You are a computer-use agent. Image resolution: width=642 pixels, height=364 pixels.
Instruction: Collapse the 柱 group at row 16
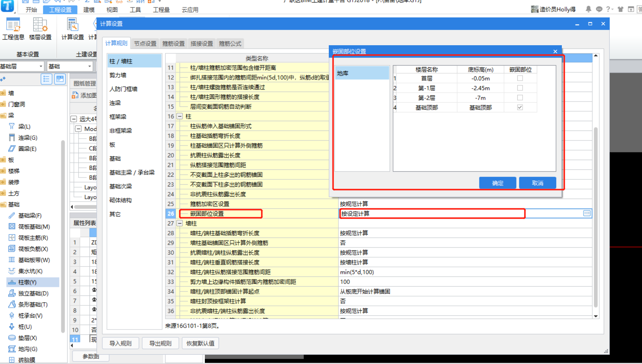point(180,116)
